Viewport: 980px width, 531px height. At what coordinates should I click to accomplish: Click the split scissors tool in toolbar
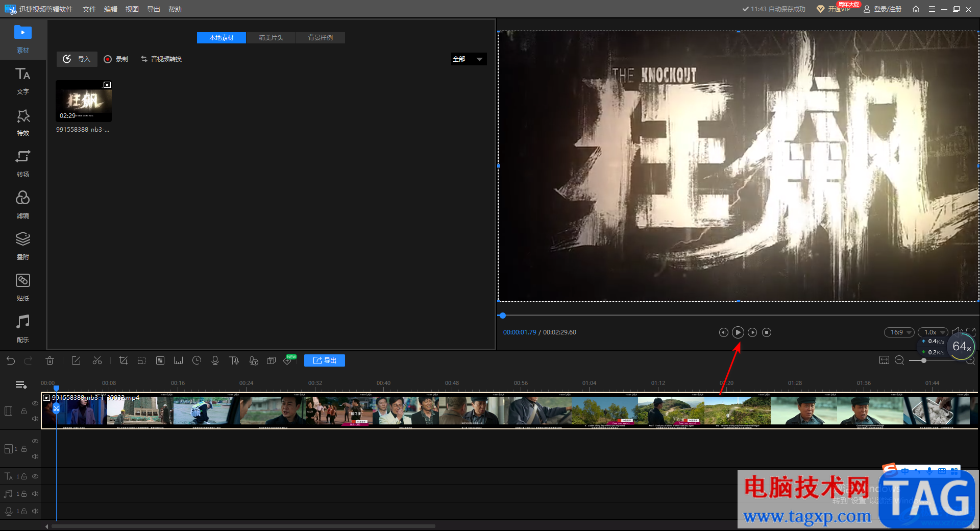(x=97, y=360)
